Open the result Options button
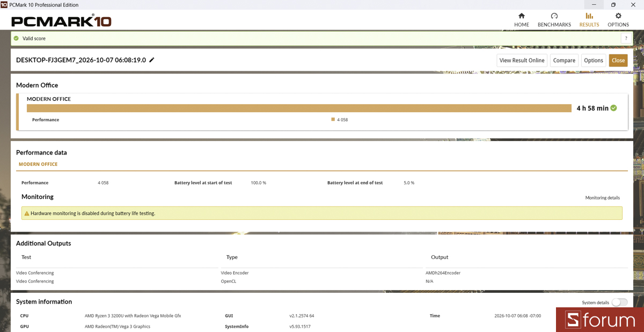The height and width of the screenshot is (332, 644). pyautogui.click(x=594, y=61)
